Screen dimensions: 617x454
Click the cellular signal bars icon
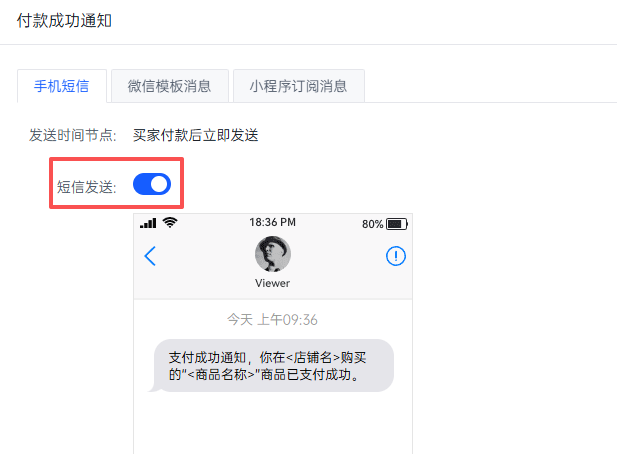click(x=149, y=222)
